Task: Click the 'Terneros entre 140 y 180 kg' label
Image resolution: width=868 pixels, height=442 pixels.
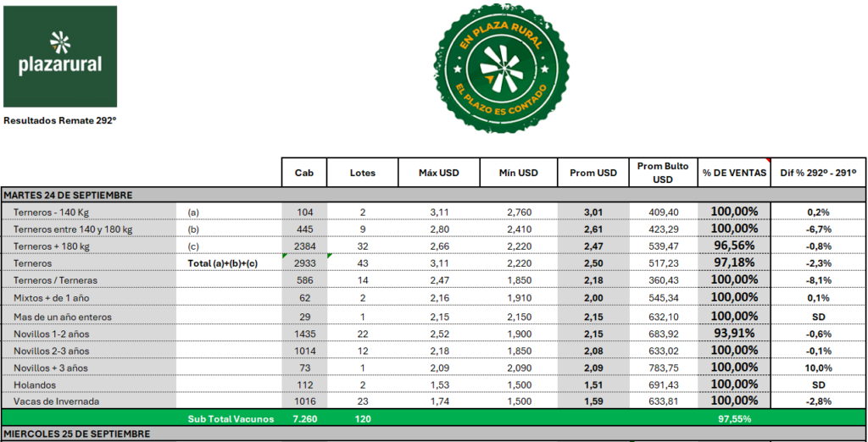Action: pos(72,229)
